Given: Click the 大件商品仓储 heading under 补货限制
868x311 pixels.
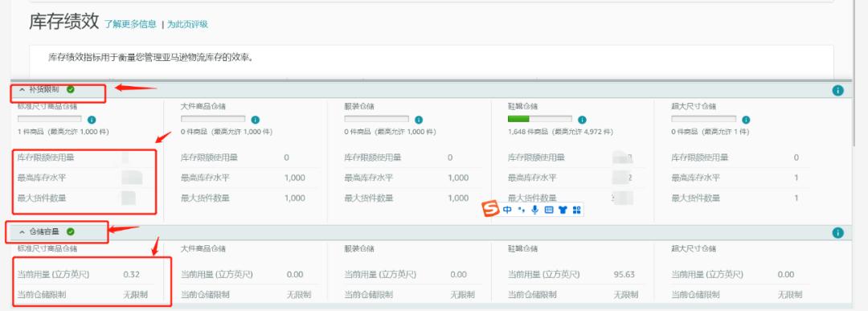Looking at the screenshot, I should click(203, 106).
